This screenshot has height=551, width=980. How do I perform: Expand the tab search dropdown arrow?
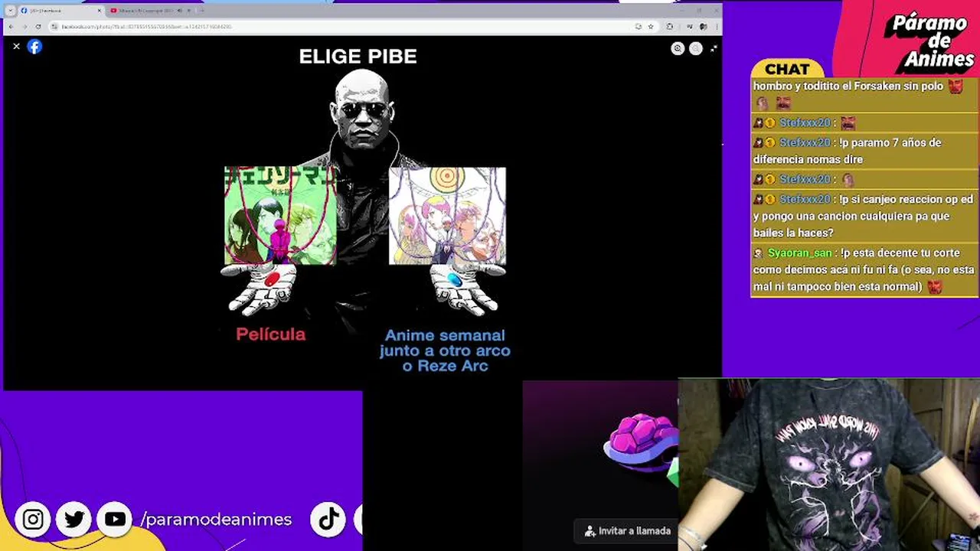click(10, 11)
